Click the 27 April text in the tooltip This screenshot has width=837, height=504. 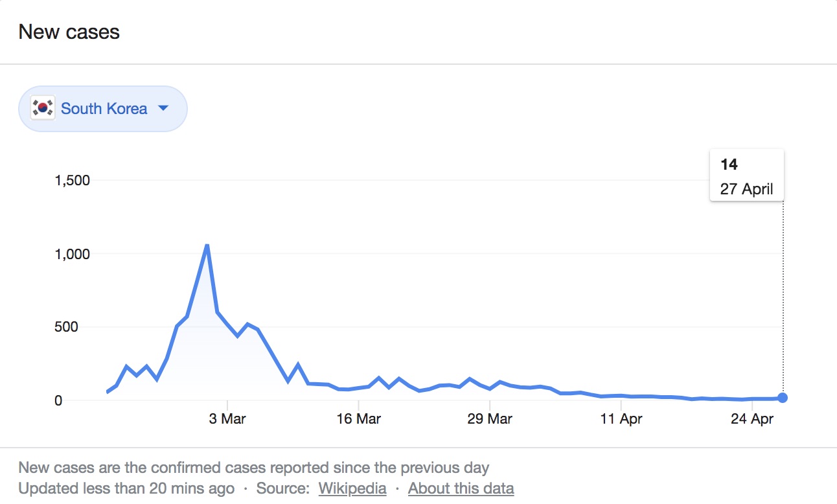click(746, 190)
